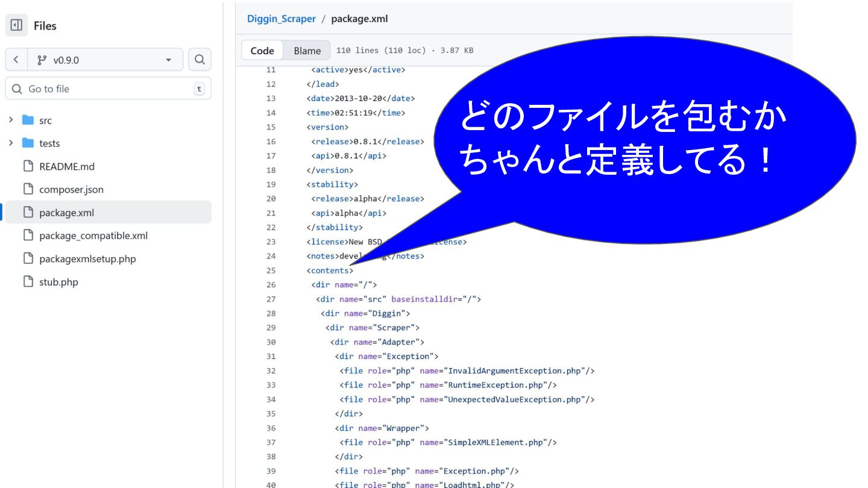
Task: Click the "Wrapper" dir name on line 36
Action: [x=403, y=428]
